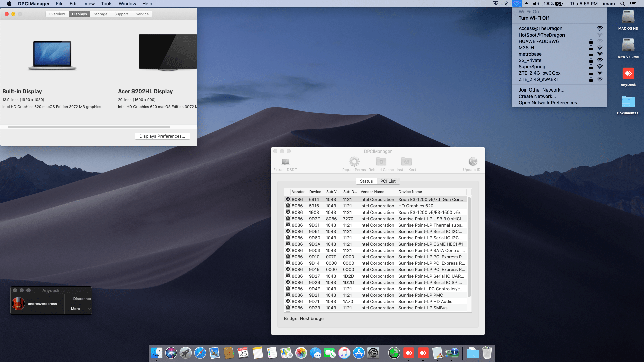The width and height of the screenshot is (644, 362).
Task: Open Launchpad from the Dock
Action: pos(185,353)
